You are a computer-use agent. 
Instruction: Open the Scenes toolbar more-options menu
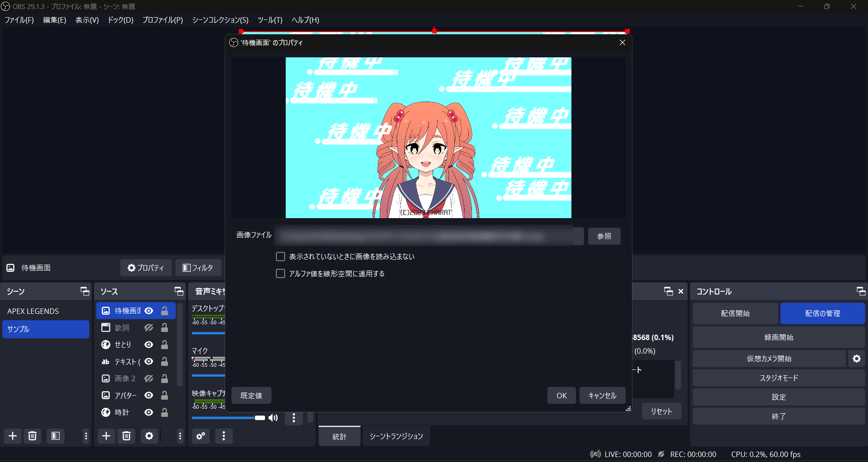point(86,436)
